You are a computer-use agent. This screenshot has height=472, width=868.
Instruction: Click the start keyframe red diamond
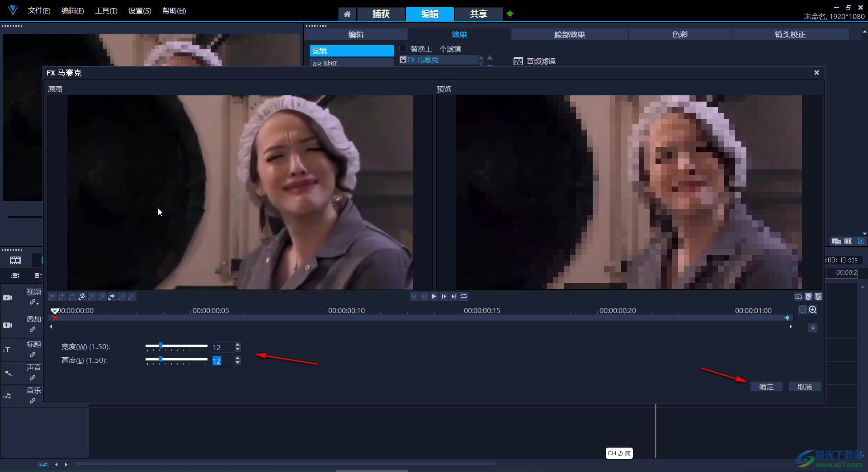55,318
